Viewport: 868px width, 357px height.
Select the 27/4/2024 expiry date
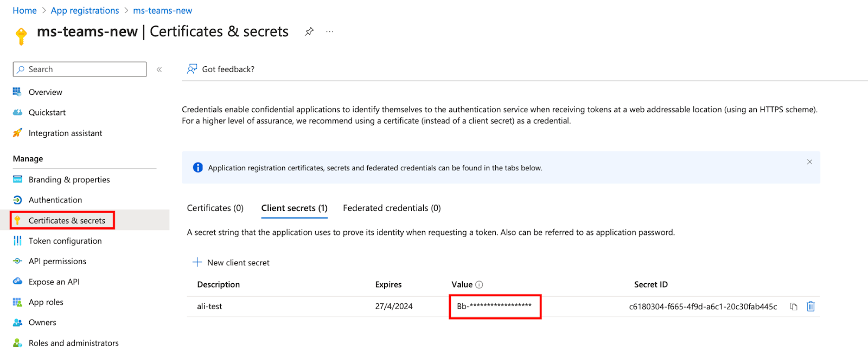tap(394, 307)
